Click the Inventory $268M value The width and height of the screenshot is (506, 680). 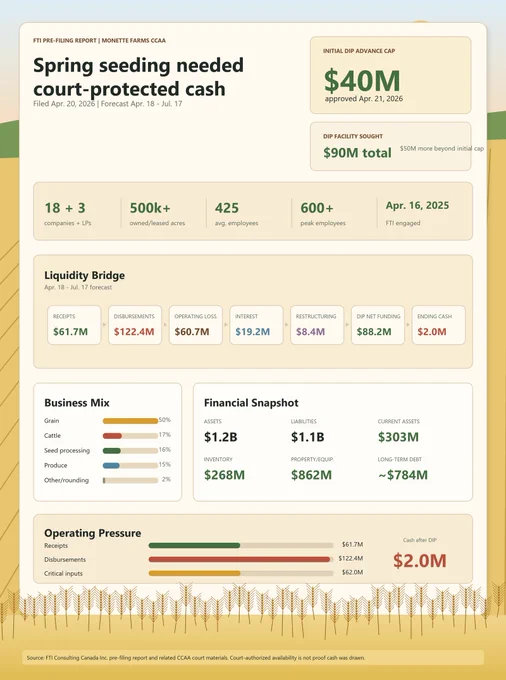[224, 475]
